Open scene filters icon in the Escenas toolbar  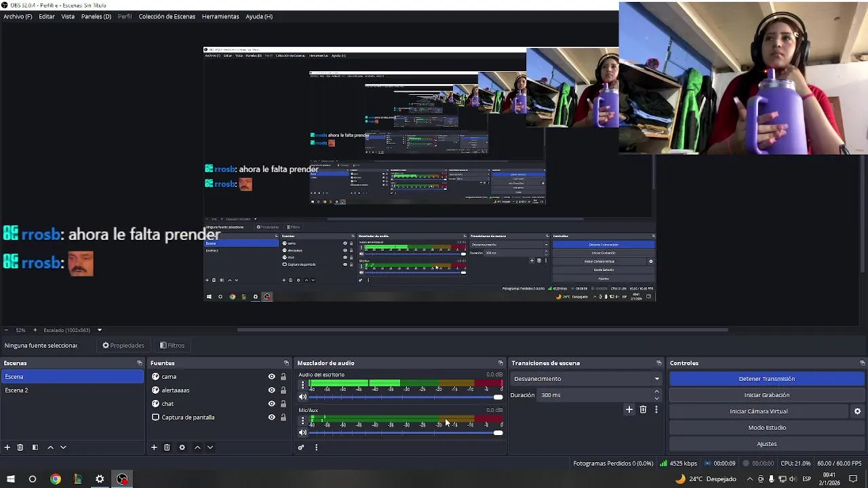coord(35,447)
